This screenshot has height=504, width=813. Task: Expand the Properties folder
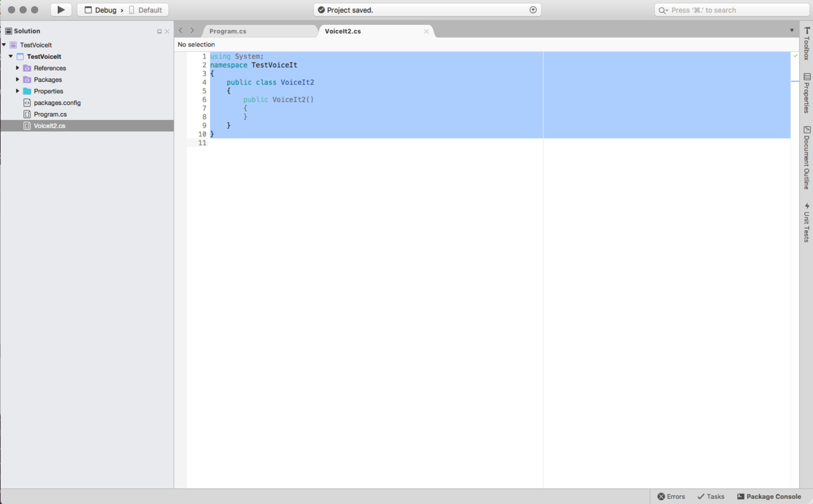(18, 91)
